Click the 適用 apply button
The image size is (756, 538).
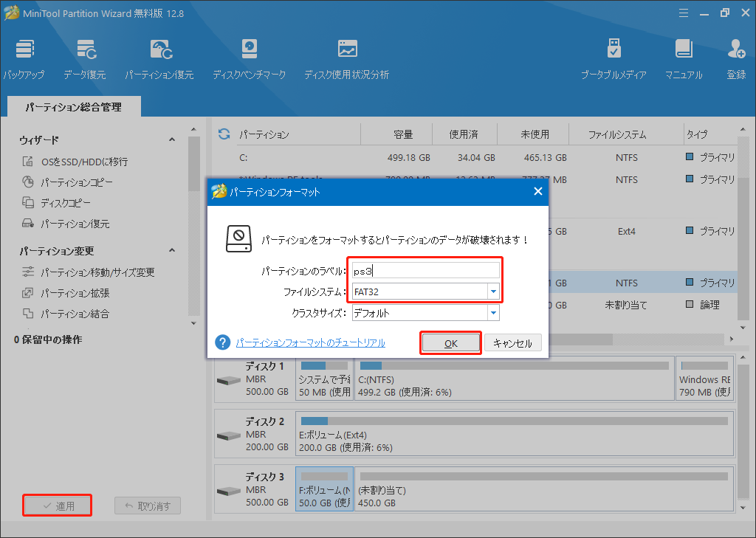[58, 506]
